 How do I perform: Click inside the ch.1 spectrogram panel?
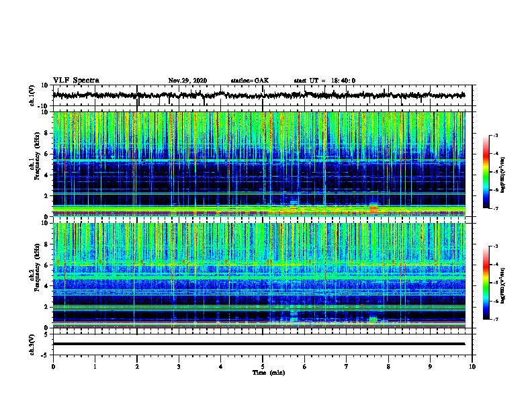259,164
